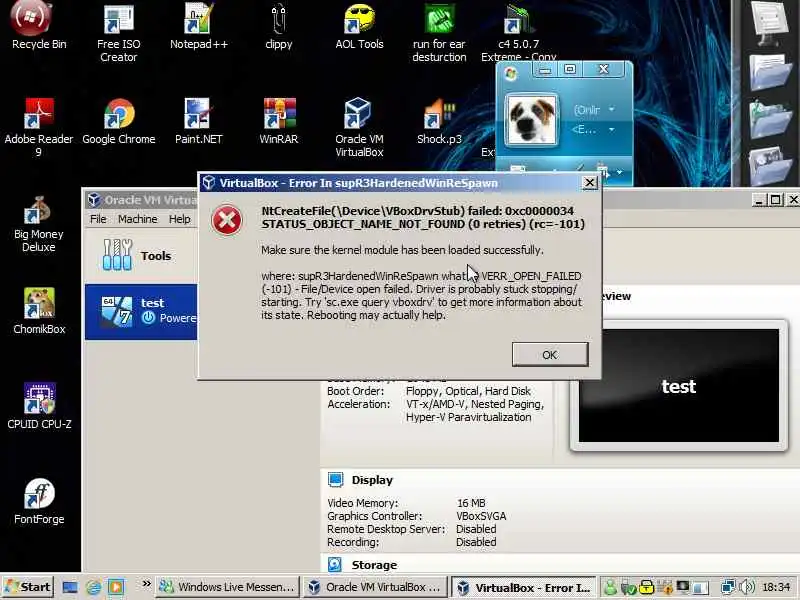Select the Tools item in VirtualBox Manager

[x=141, y=255]
